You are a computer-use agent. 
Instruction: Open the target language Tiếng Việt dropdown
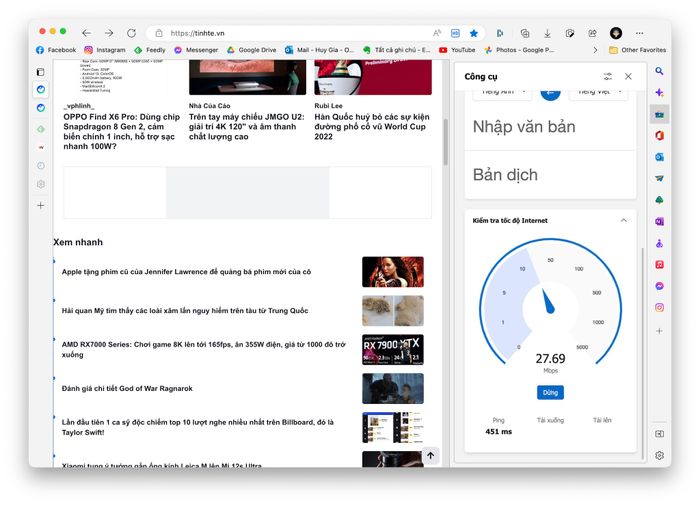(598, 92)
